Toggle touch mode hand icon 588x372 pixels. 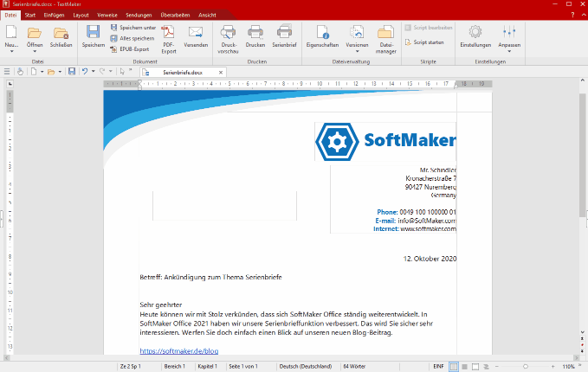coord(20,72)
